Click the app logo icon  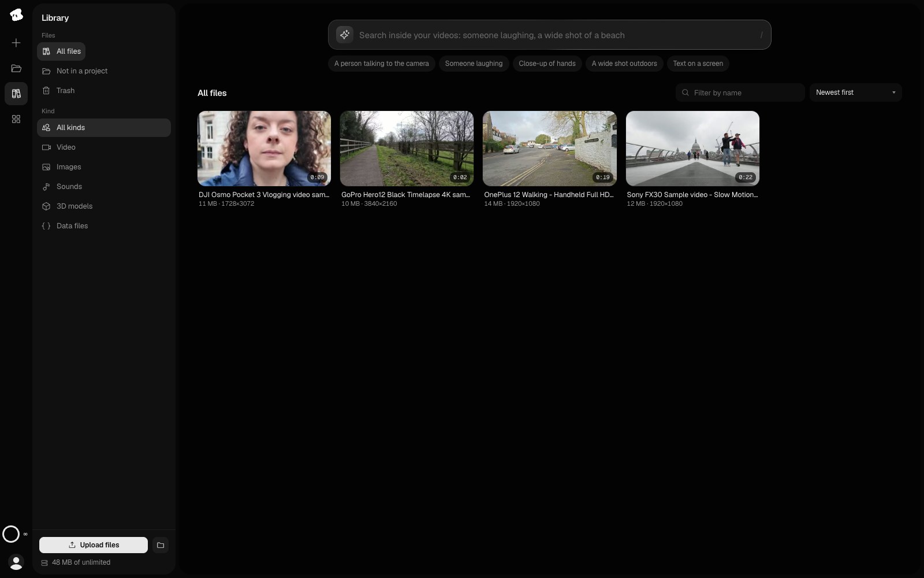click(x=16, y=15)
